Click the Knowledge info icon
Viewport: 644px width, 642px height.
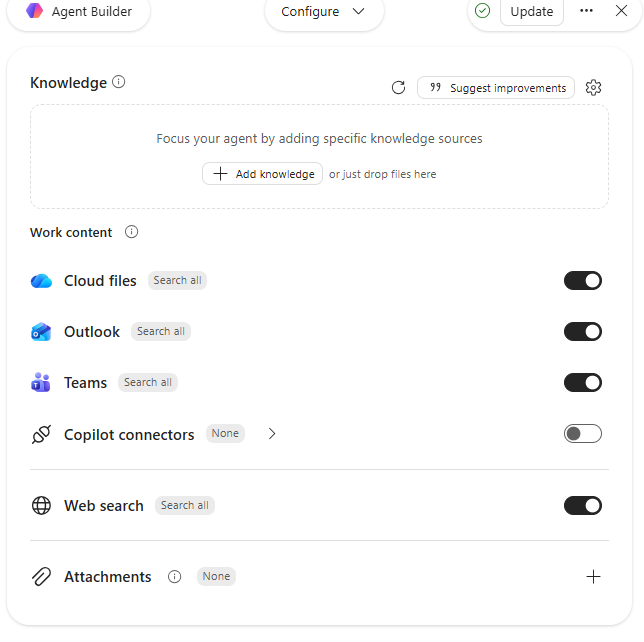[x=119, y=82]
